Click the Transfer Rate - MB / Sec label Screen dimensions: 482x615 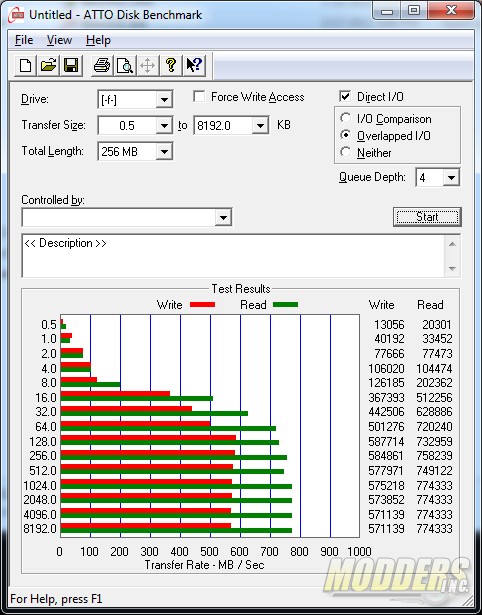pyautogui.click(x=204, y=565)
